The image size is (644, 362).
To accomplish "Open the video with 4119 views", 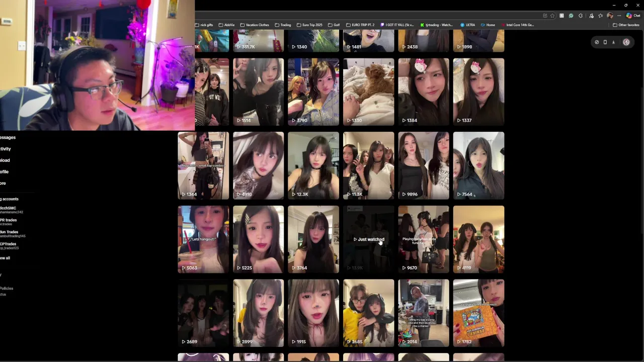I will (478, 239).
